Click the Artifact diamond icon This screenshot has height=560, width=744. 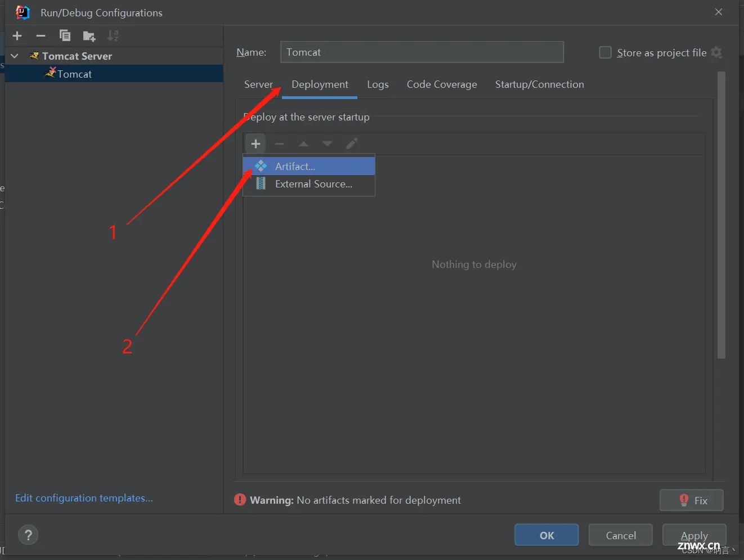pyautogui.click(x=261, y=166)
